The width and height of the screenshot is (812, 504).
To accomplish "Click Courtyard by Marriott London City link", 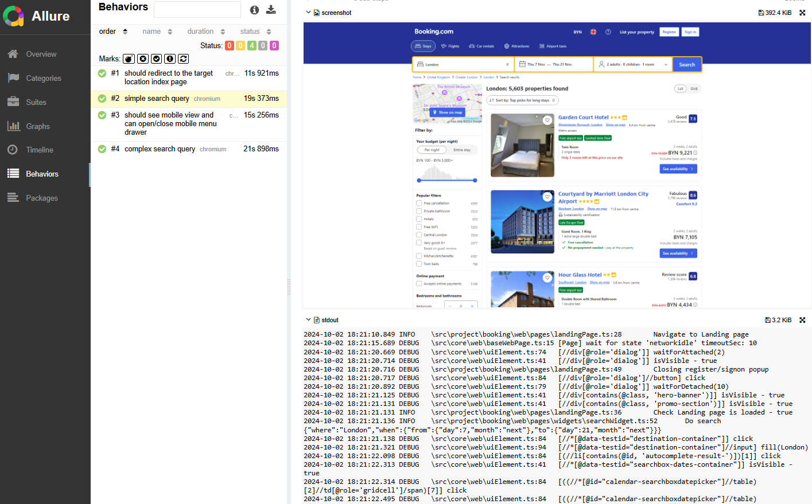I will tap(603, 197).
